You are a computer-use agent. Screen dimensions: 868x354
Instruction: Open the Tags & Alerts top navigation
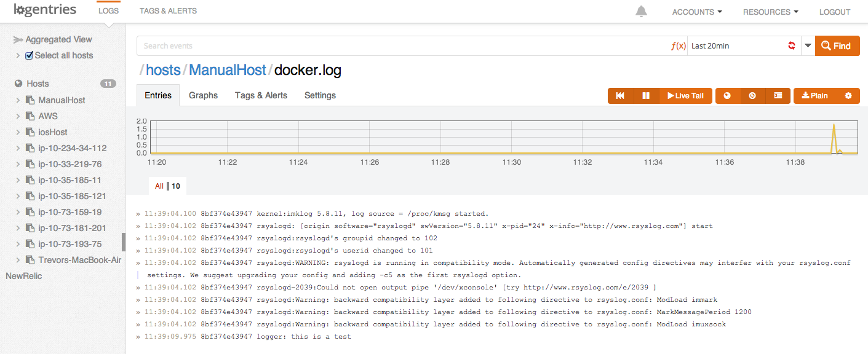(x=168, y=11)
